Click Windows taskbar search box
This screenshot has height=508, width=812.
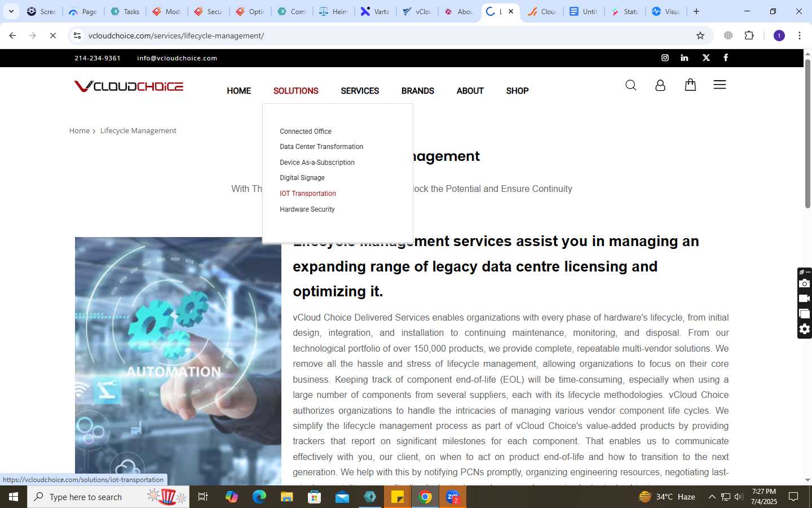click(x=108, y=497)
